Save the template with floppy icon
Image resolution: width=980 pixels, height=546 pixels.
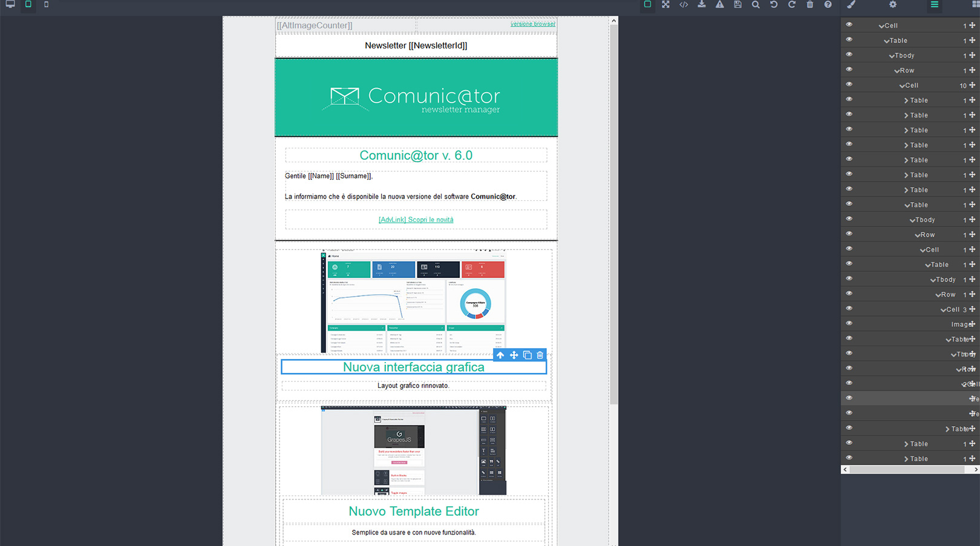coord(738,4)
